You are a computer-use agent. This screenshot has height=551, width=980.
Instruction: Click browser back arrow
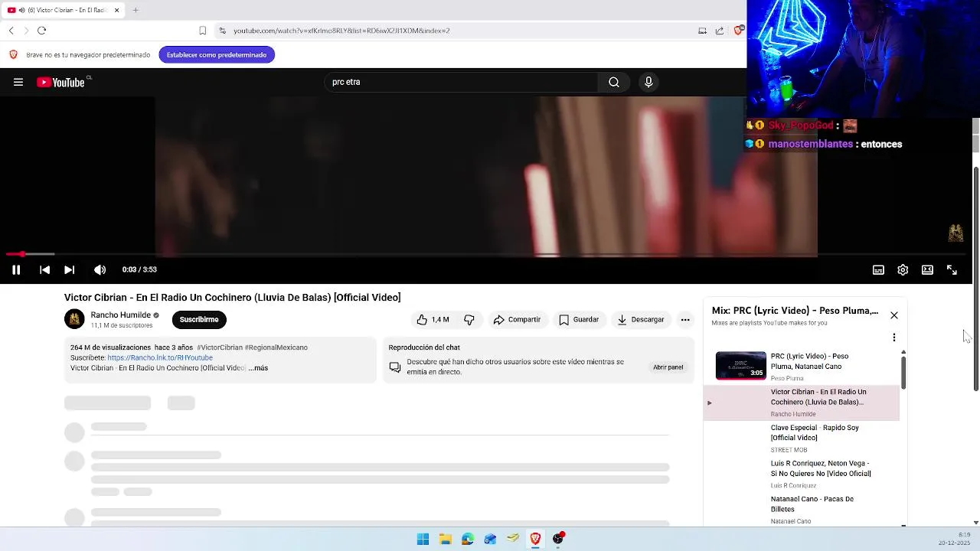[11, 31]
